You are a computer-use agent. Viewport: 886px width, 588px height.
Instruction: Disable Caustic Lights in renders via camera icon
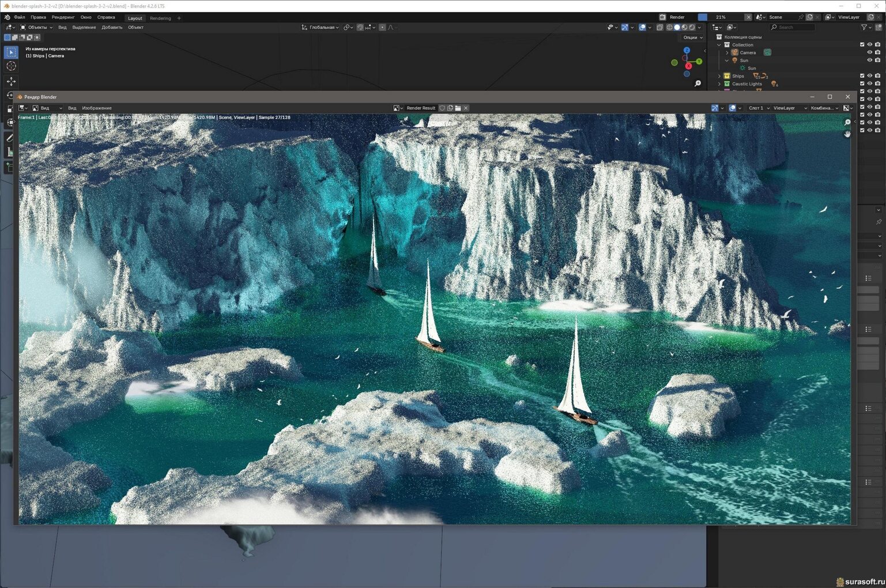[877, 84]
